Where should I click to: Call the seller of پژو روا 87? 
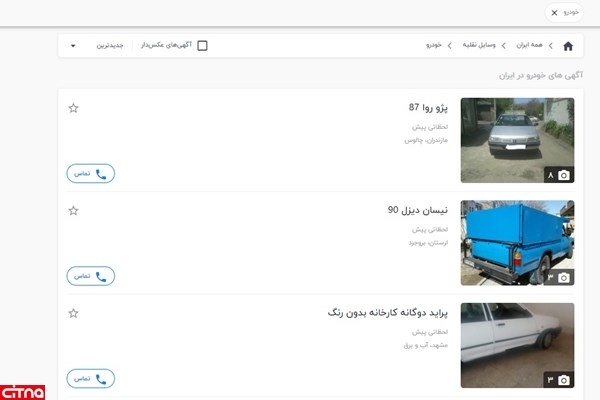click(x=91, y=173)
